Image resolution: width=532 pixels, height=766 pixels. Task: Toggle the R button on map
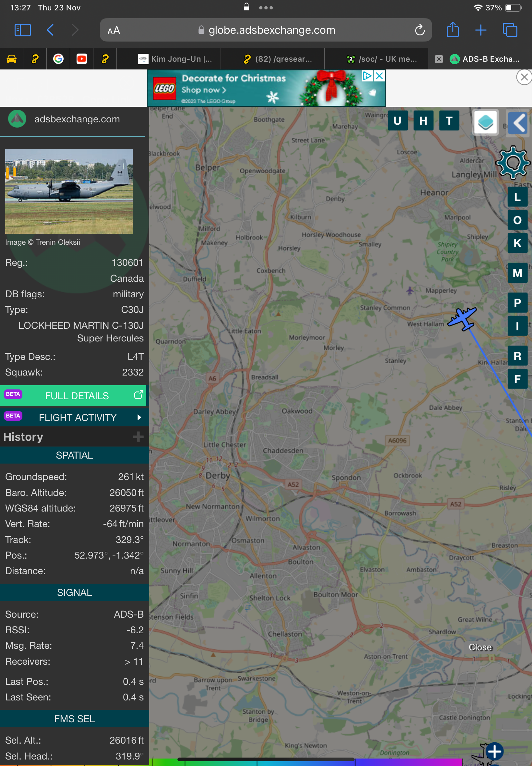coord(517,356)
